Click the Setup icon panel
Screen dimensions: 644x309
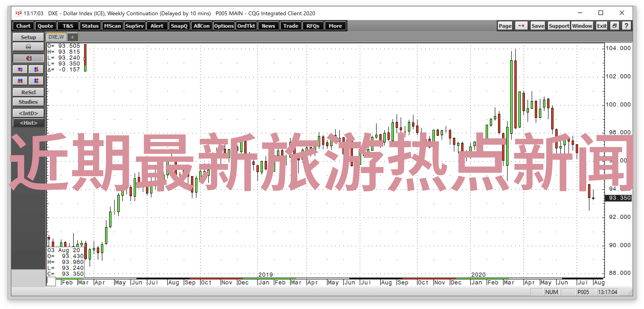pyautogui.click(x=28, y=38)
